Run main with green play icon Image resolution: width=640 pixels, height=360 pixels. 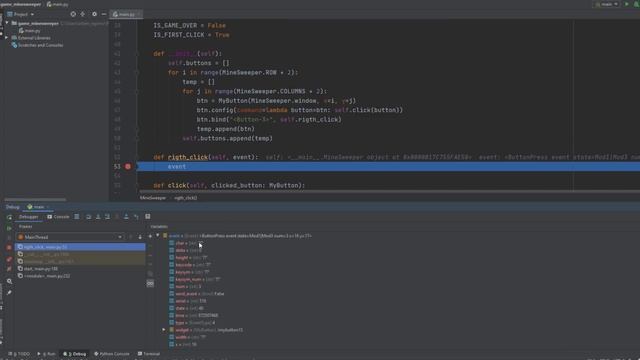click(627, 4)
